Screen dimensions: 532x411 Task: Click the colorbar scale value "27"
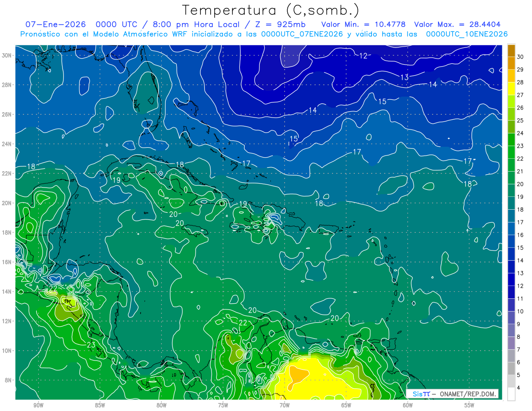[520, 95]
